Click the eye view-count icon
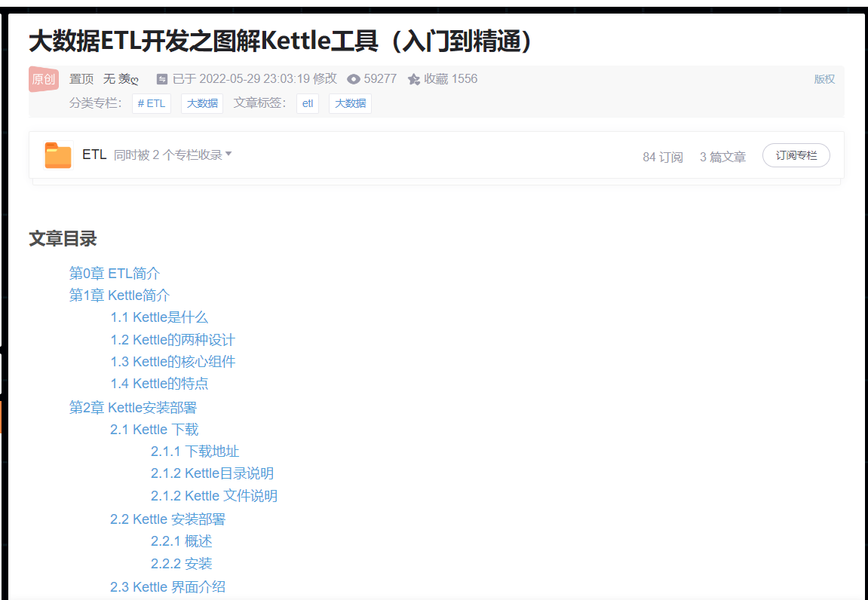This screenshot has height=600, width=868. 353,80
